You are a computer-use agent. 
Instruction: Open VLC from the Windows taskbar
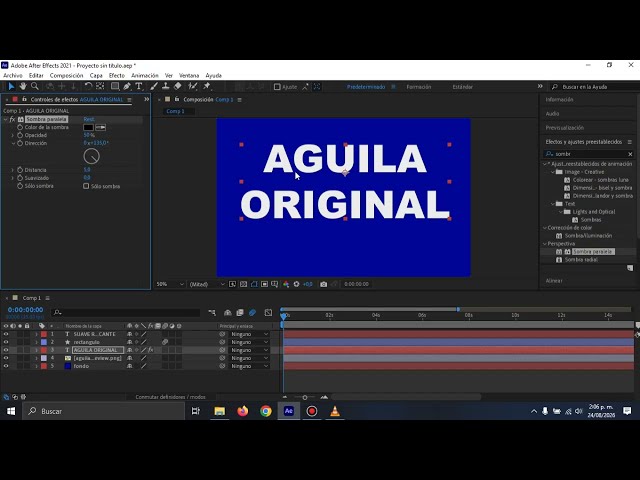(335, 411)
